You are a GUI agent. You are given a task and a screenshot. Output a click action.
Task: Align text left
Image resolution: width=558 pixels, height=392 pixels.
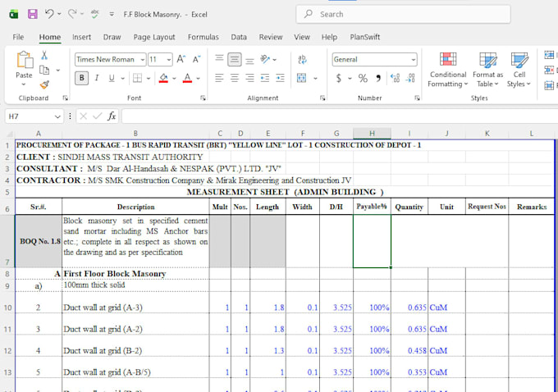[x=219, y=78]
